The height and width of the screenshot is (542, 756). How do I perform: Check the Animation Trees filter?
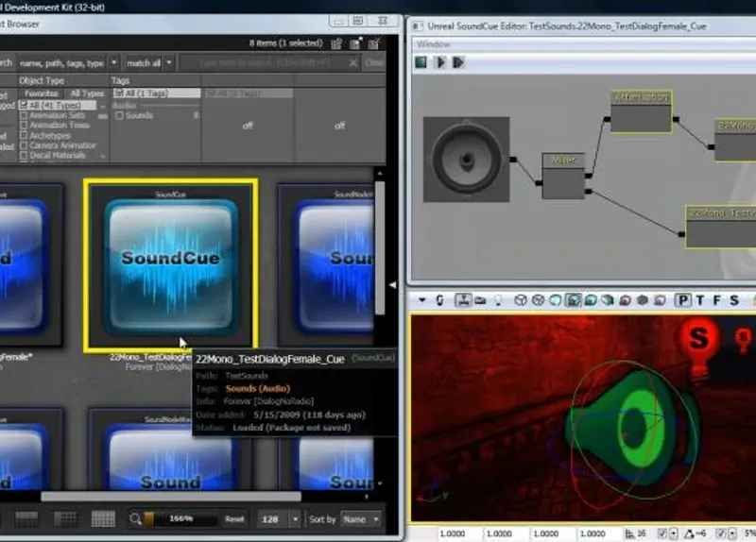pyautogui.click(x=24, y=126)
